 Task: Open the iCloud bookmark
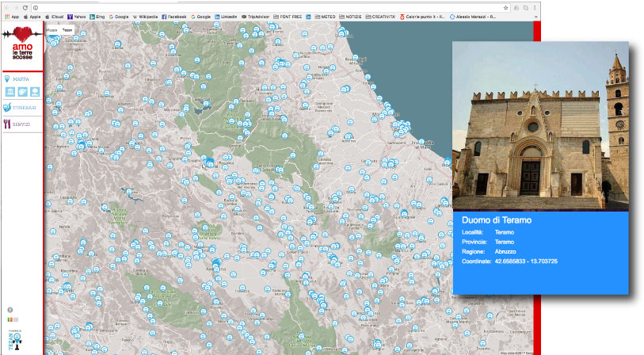54,17
